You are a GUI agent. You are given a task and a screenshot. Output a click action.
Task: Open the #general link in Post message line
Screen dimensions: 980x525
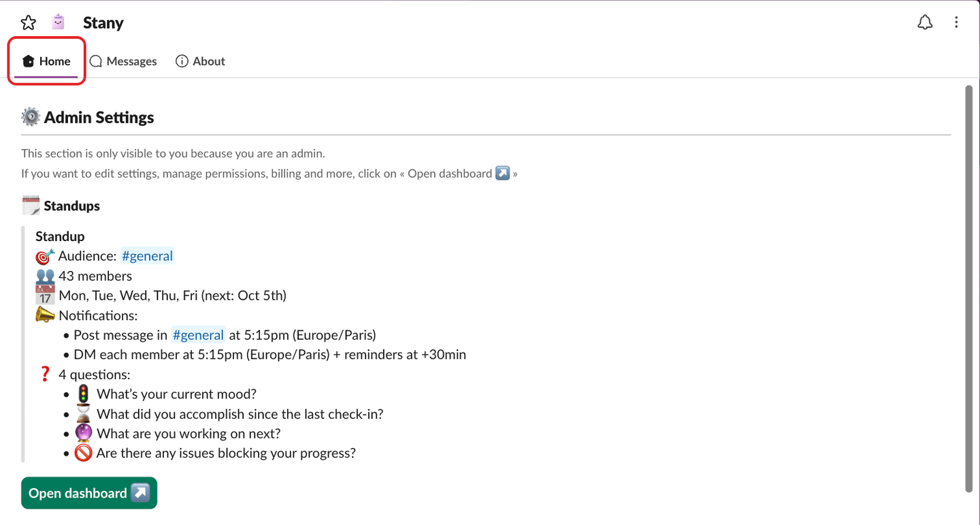pyautogui.click(x=198, y=335)
